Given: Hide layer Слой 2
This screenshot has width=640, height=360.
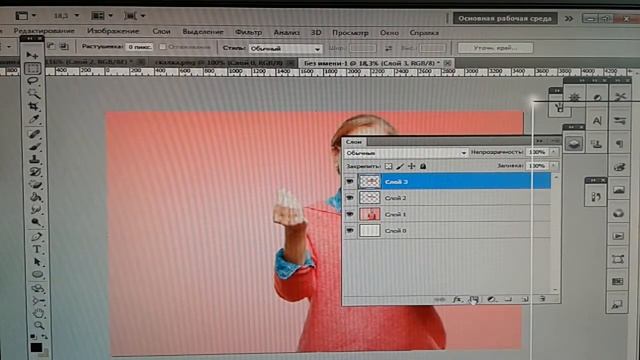Looking at the screenshot, I should click(x=350, y=198).
